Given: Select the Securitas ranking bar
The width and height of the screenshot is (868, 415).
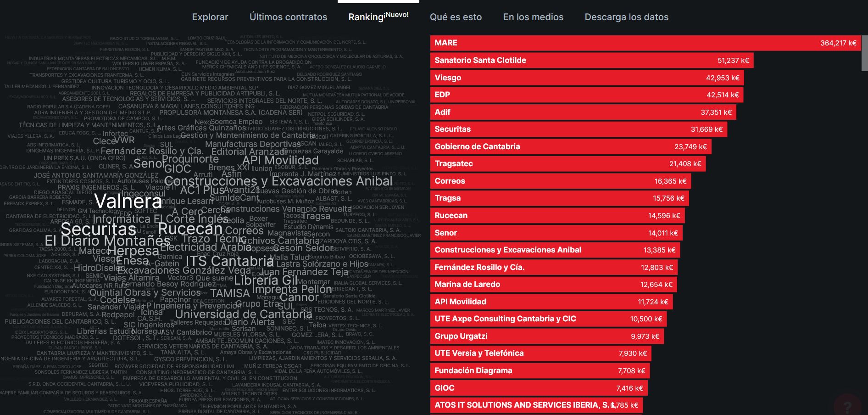Looking at the screenshot, I should (x=579, y=129).
